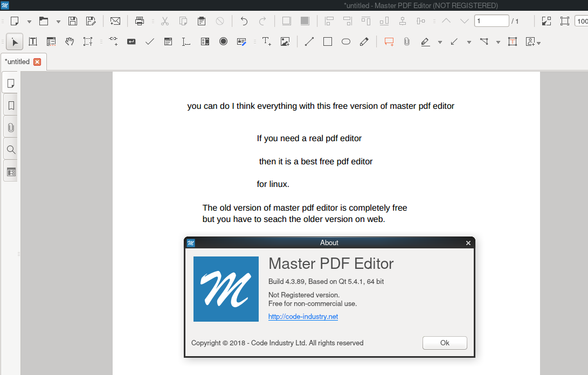Open the Search side panel

click(11, 150)
